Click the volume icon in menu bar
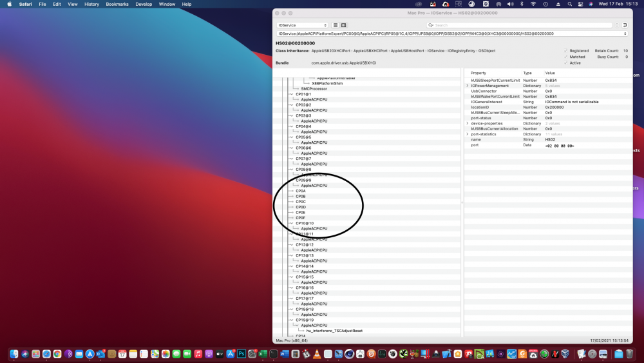The width and height of the screenshot is (644, 363). (x=510, y=4)
